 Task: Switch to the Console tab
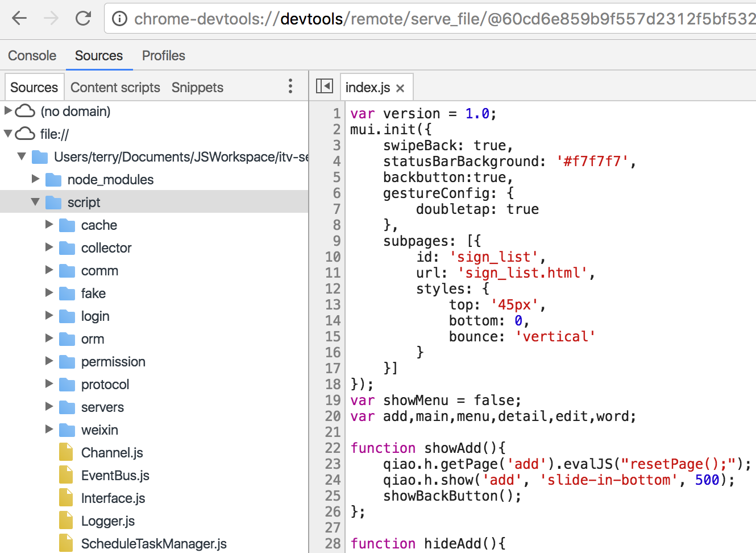(32, 56)
